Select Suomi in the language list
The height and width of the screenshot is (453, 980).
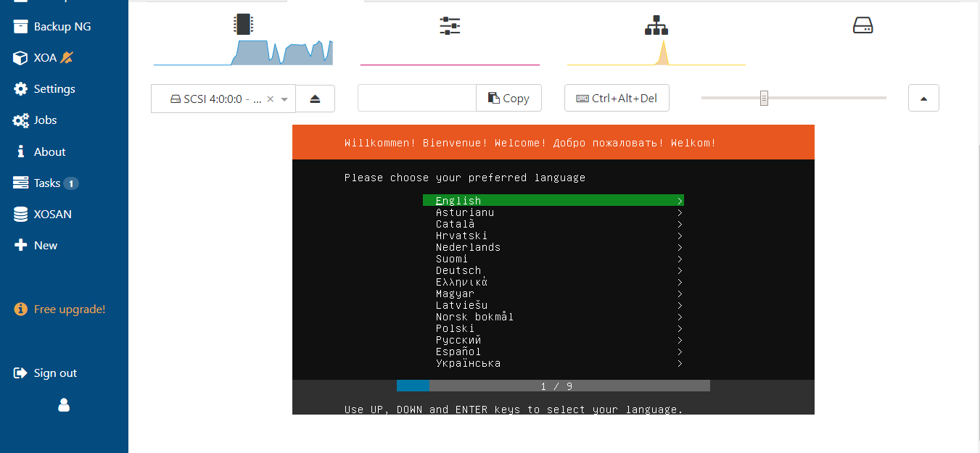tap(553, 259)
